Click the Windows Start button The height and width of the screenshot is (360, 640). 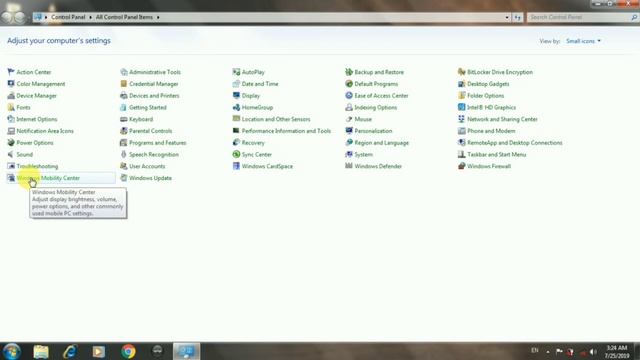12,351
